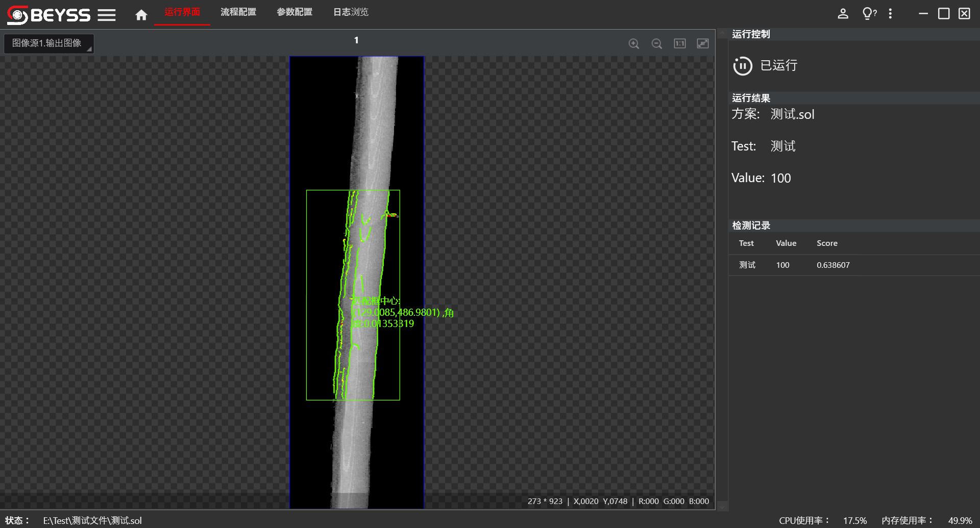Click the zoom out magnifier icon
This screenshot has width=980, height=528.
[656, 44]
